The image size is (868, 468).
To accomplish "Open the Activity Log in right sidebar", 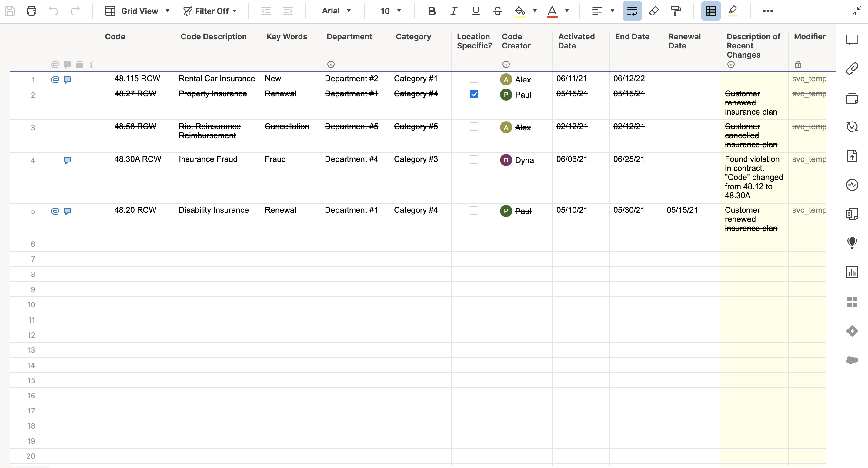I will pyautogui.click(x=852, y=185).
